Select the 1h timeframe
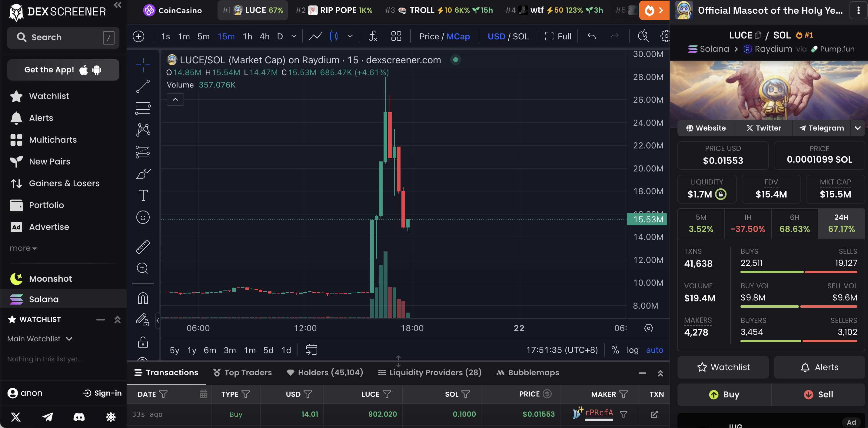868x428 pixels. pos(247,36)
